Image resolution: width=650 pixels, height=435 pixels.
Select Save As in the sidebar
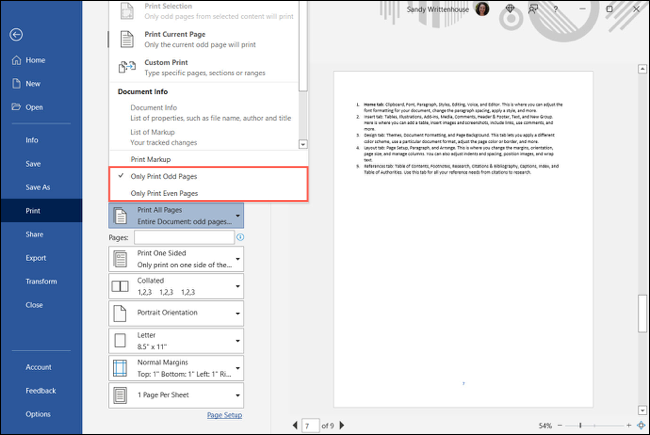click(x=38, y=187)
